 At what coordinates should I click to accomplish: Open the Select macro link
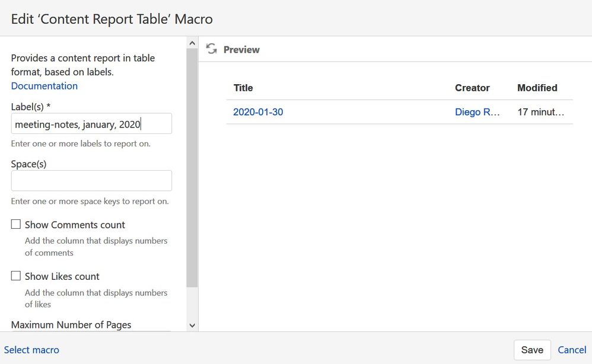tap(31, 350)
